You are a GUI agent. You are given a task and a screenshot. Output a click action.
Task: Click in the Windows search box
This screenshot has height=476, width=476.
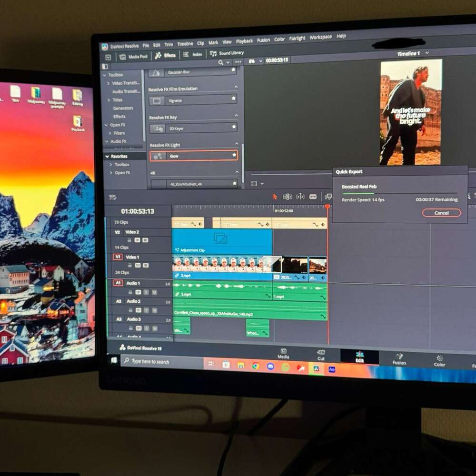(x=162, y=362)
